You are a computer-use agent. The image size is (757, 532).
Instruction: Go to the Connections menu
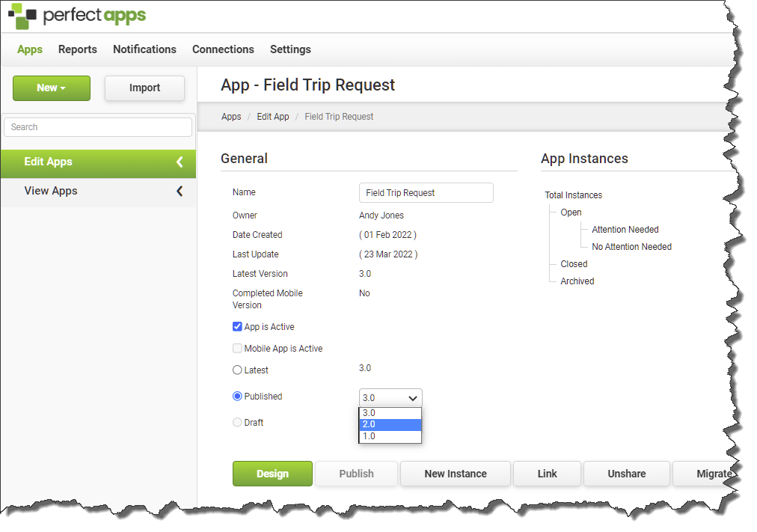pos(223,49)
